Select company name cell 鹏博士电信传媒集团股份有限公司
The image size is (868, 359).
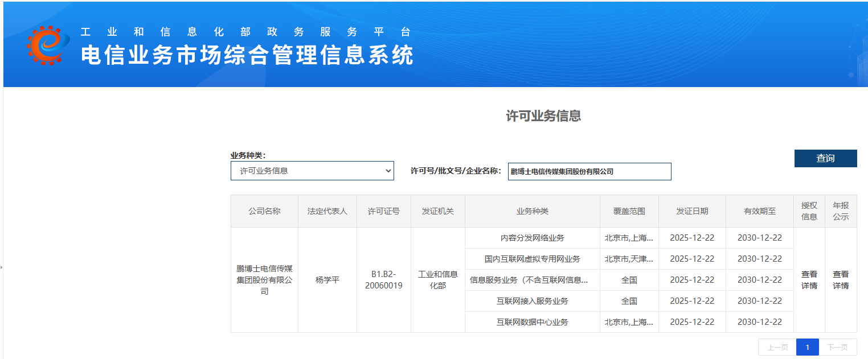[264, 280]
